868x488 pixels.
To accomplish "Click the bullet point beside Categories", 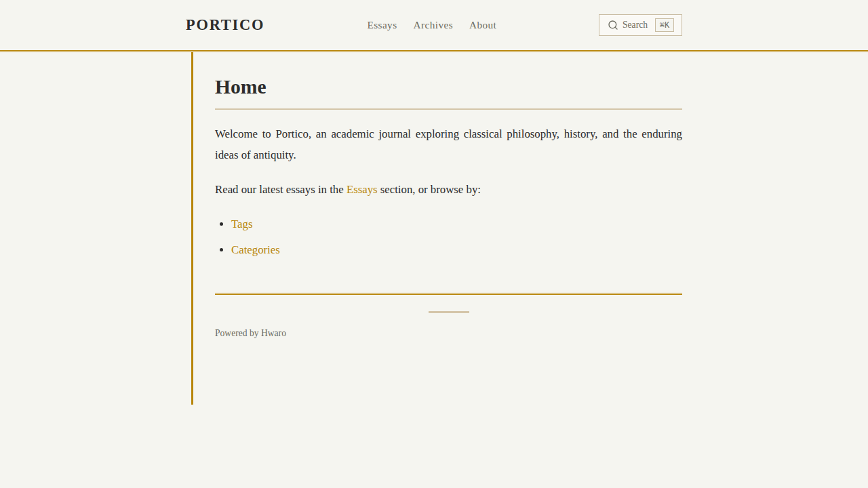I will (x=222, y=250).
